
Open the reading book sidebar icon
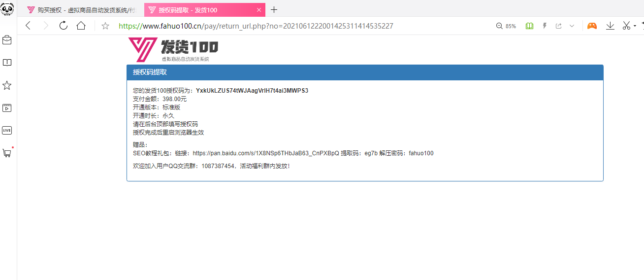[x=7, y=63]
